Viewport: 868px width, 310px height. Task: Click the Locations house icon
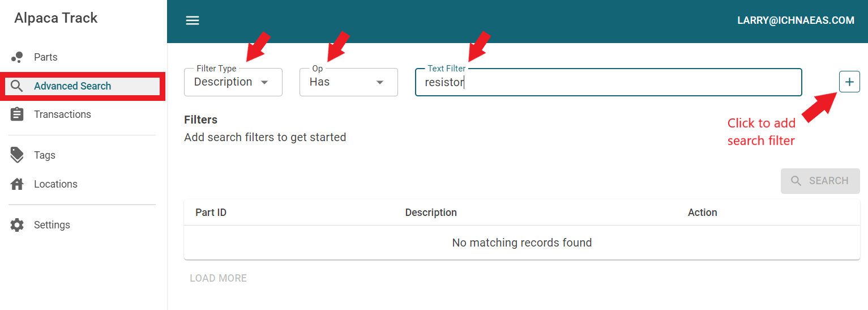click(x=17, y=184)
